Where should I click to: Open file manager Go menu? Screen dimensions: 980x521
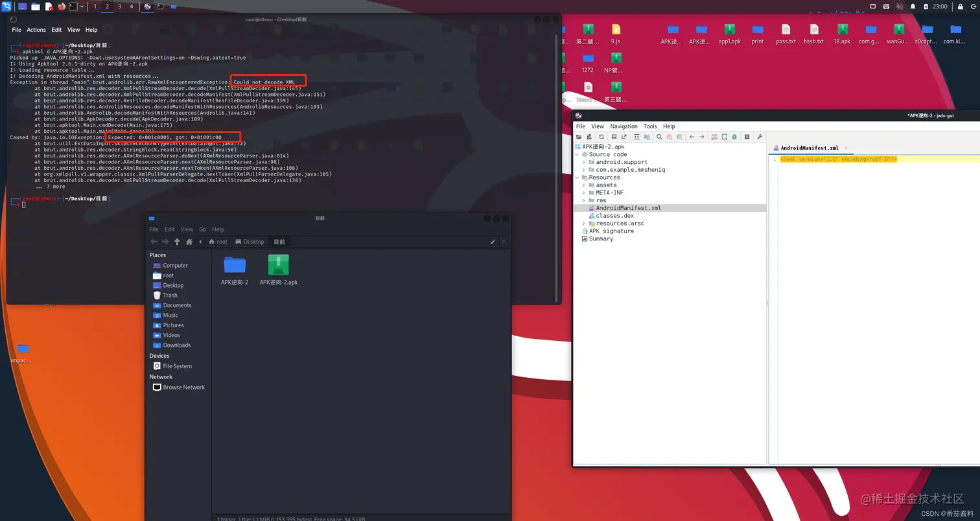click(203, 229)
